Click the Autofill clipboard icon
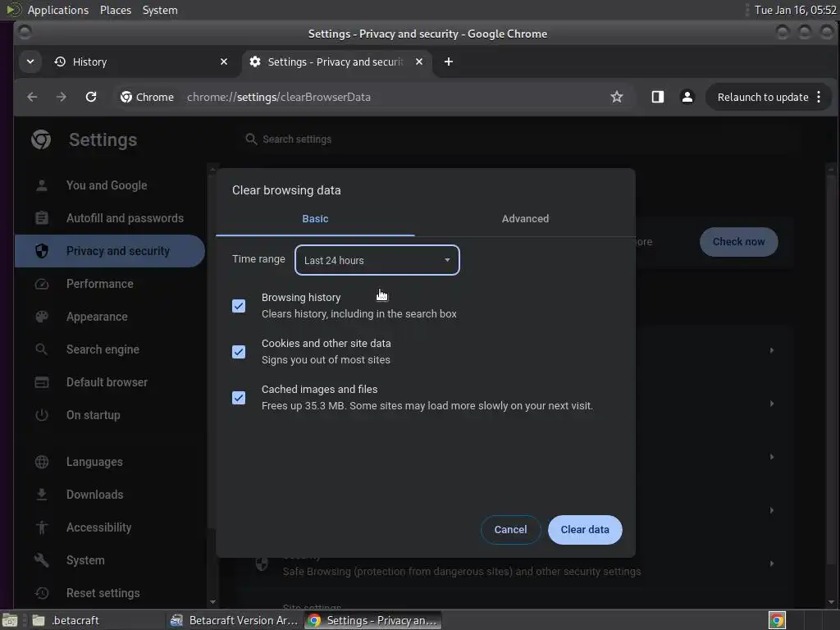This screenshot has width=840, height=630. (42, 218)
